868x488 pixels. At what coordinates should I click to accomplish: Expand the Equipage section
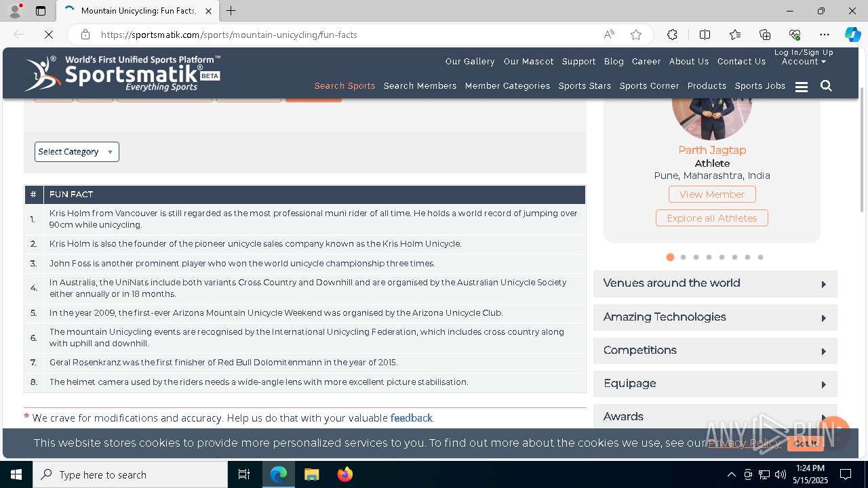715,384
